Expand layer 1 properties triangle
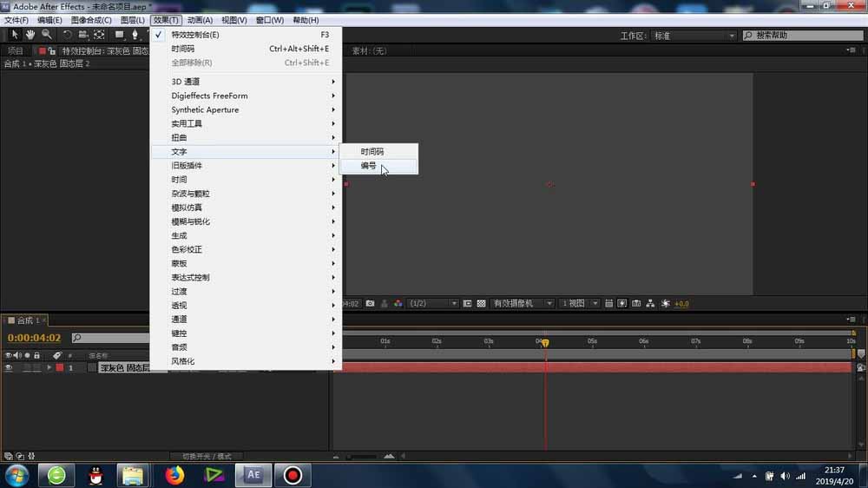 coord(49,368)
